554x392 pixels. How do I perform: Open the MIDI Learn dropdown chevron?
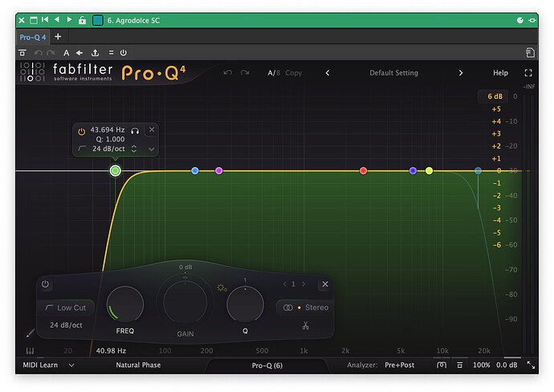71,365
